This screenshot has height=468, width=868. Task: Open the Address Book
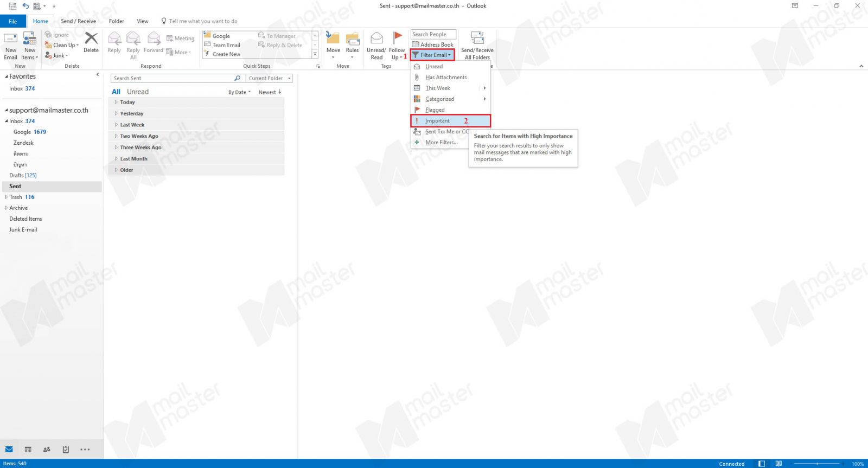click(433, 44)
